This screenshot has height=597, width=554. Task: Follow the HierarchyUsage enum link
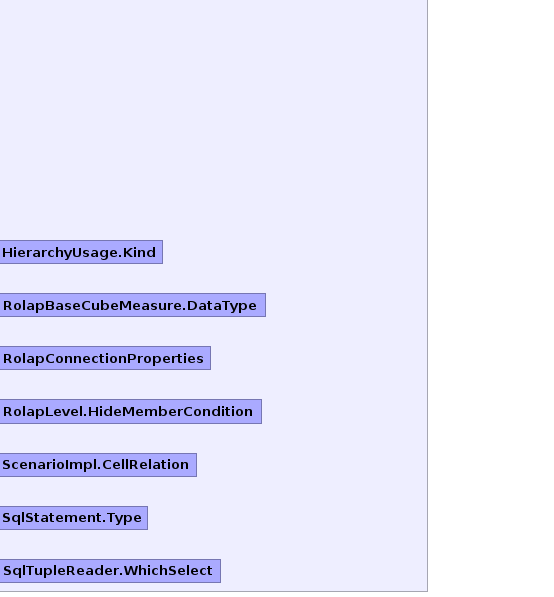coord(60,252)
